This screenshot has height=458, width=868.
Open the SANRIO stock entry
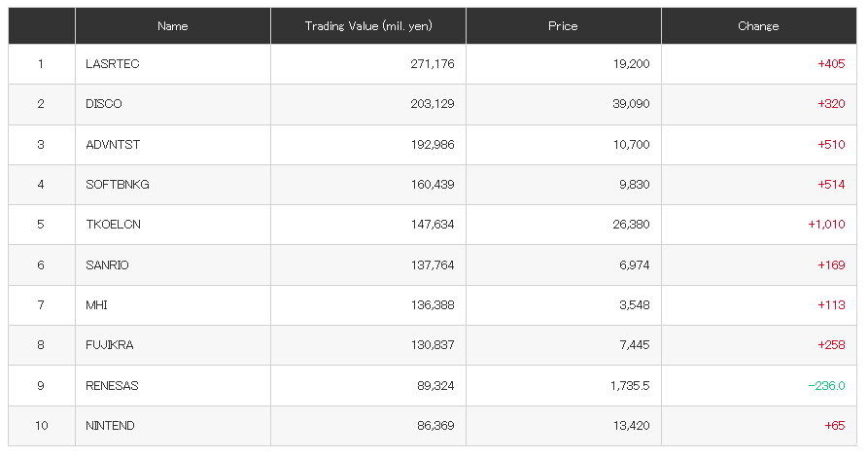pos(107,265)
